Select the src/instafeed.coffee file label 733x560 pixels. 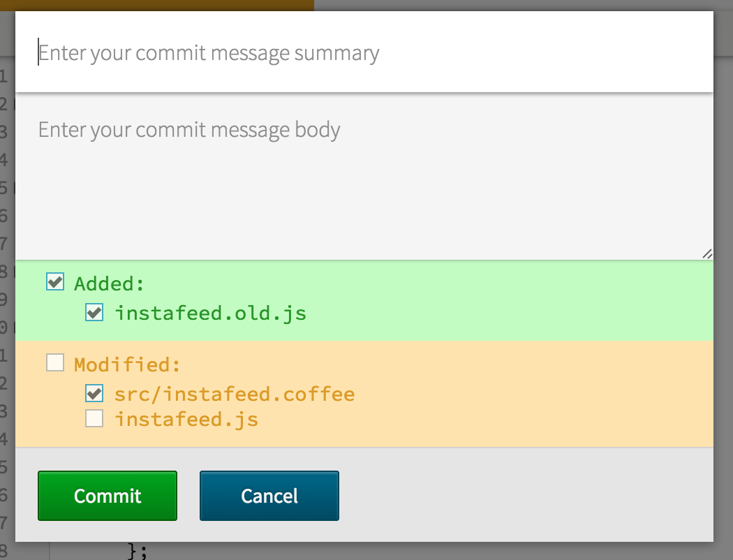coord(235,393)
